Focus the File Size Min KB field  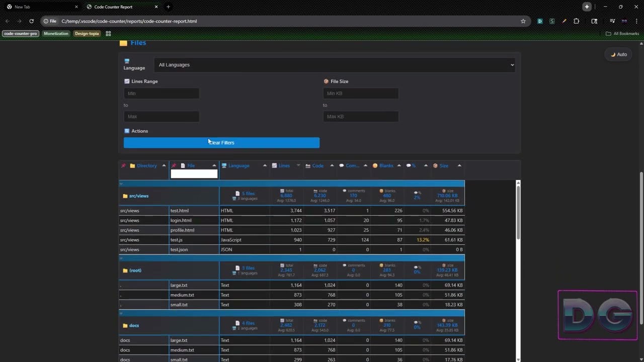[361, 94]
